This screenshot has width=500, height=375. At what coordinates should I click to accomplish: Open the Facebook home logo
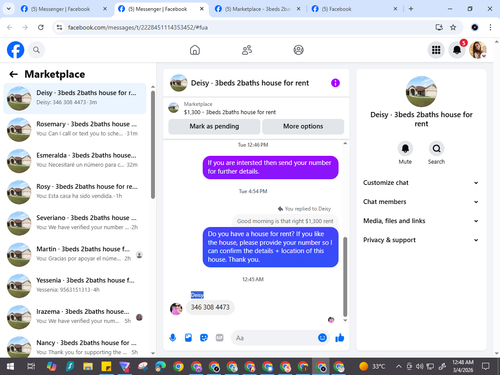16,50
